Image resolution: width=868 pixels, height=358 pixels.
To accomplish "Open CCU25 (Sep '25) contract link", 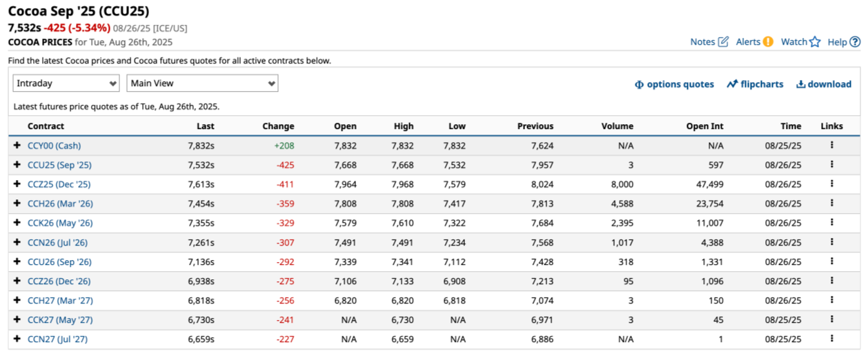I will tap(59, 165).
